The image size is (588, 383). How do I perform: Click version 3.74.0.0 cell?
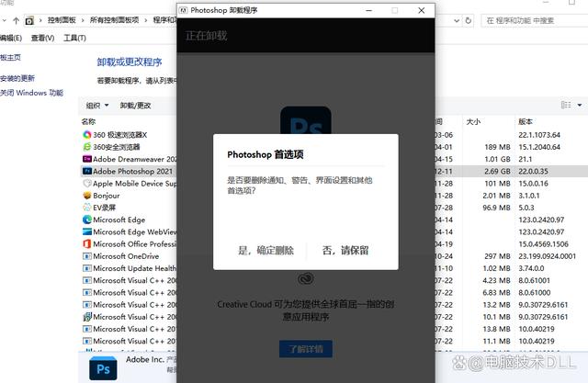(x=531, y=268)
